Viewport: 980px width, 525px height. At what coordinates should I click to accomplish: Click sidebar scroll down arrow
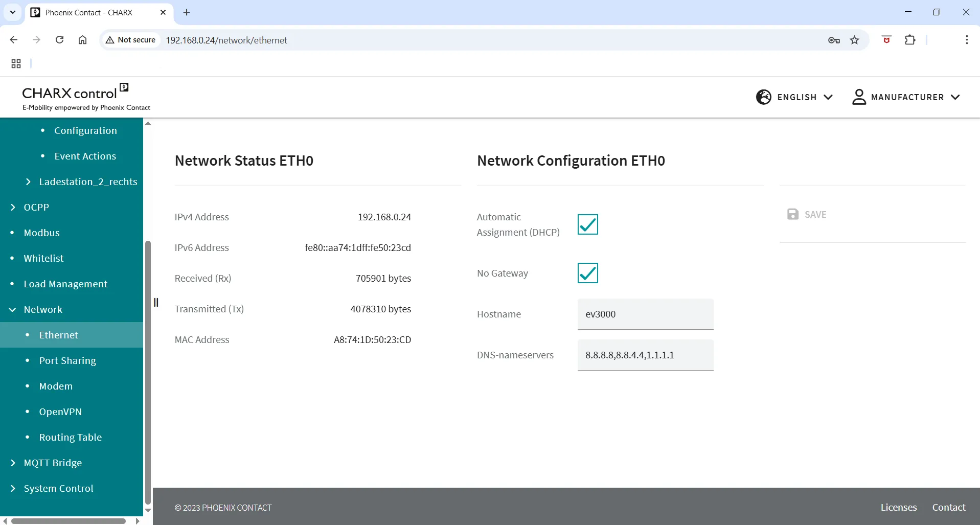click(148, 510)
